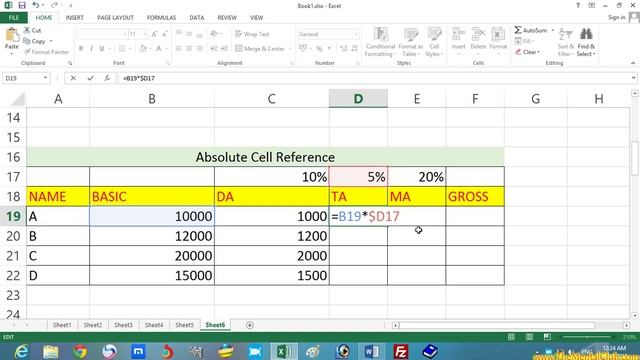Cancel the formula entry with X icon
640x360 pixels.
point(73,78)
